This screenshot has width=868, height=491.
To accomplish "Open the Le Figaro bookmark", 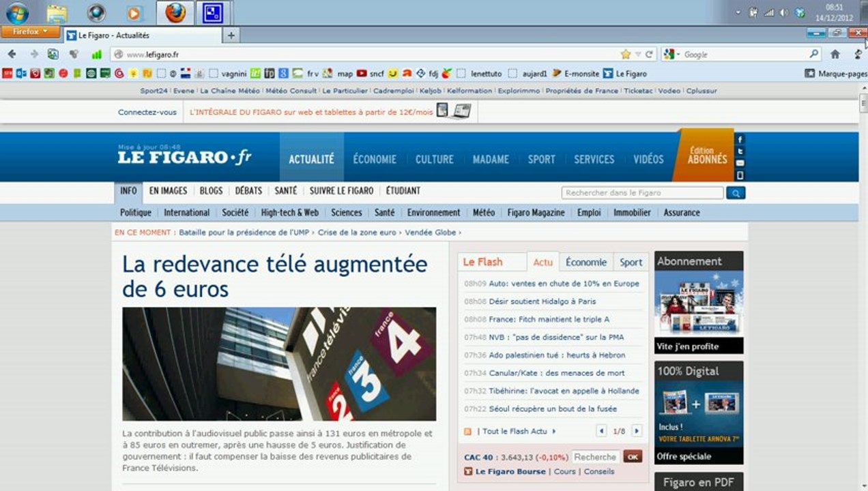I will click(624, 73).
